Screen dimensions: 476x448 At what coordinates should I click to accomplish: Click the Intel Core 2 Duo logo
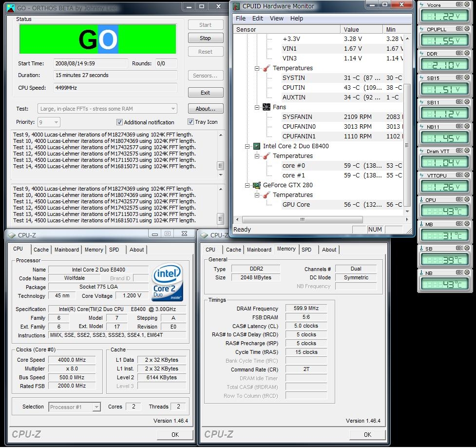coord(167,281)
